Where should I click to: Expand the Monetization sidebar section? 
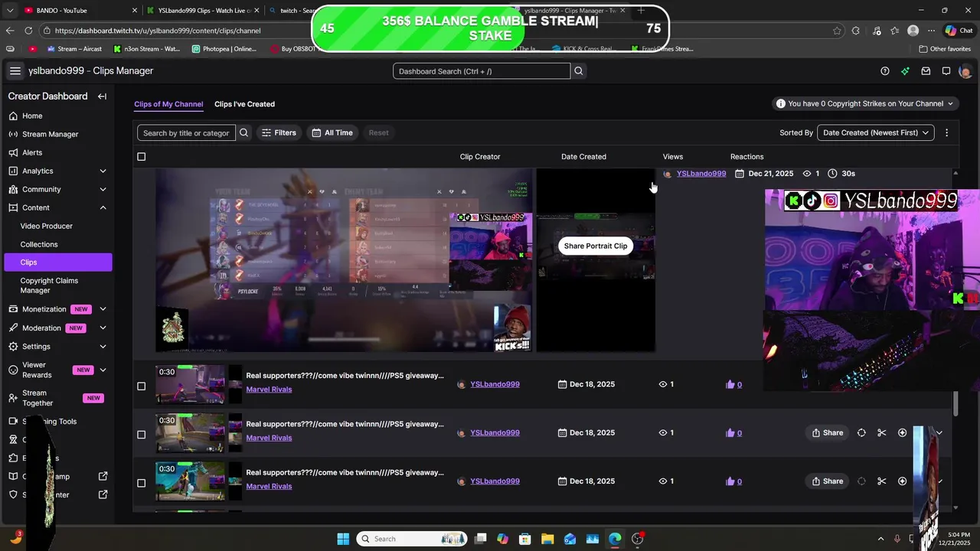(103, 309)
